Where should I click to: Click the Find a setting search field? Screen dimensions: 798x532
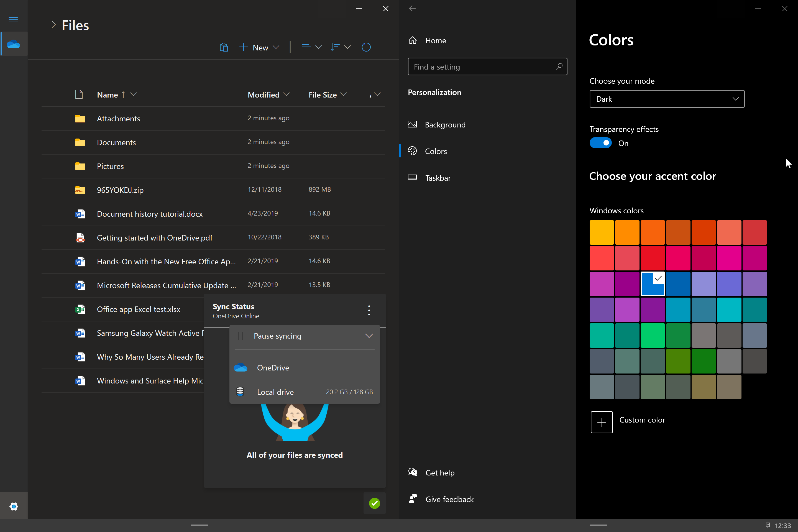(x=487, y=66)
